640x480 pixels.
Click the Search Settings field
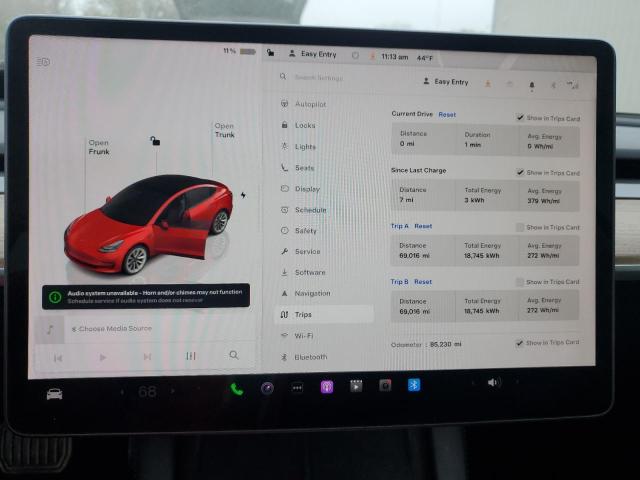[x=319, y=77]
